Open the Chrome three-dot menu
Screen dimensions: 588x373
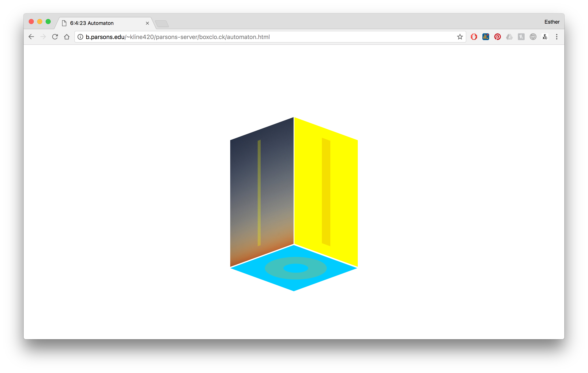[x=557, y=37]
